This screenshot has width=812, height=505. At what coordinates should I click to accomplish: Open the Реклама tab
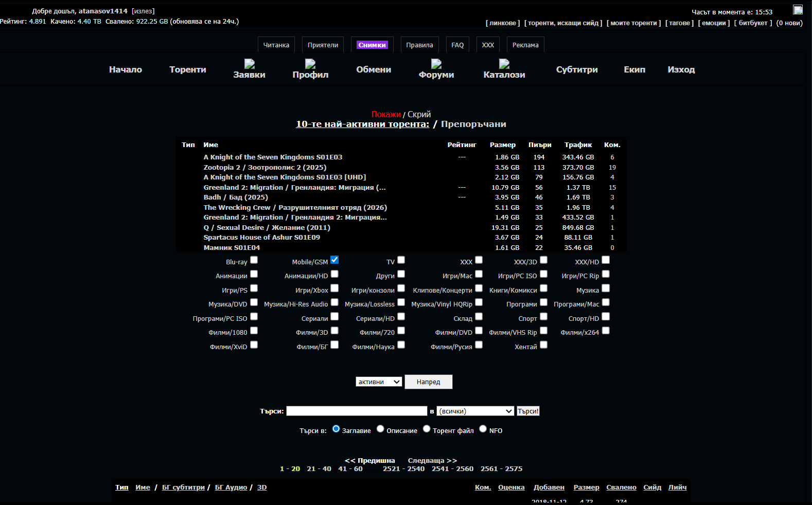click(525, 45)
